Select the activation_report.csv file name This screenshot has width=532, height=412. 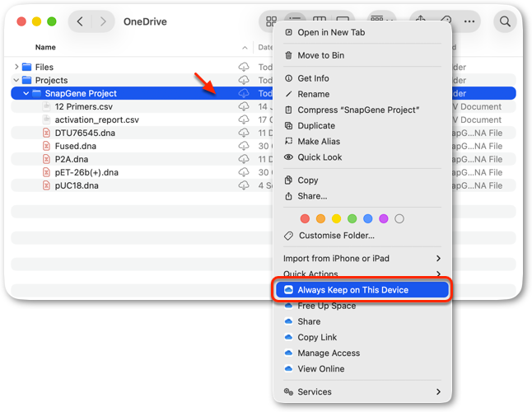click(97, 119)
